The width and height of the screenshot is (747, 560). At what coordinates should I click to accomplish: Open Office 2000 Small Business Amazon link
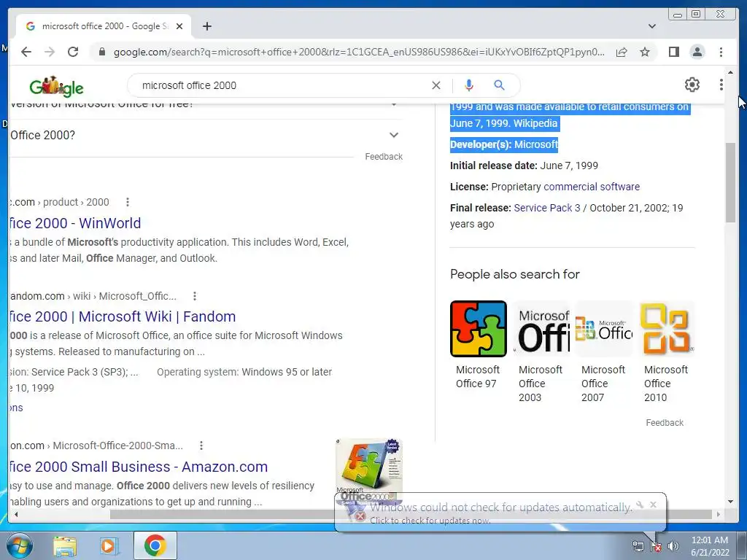click(x=139, y=467)
